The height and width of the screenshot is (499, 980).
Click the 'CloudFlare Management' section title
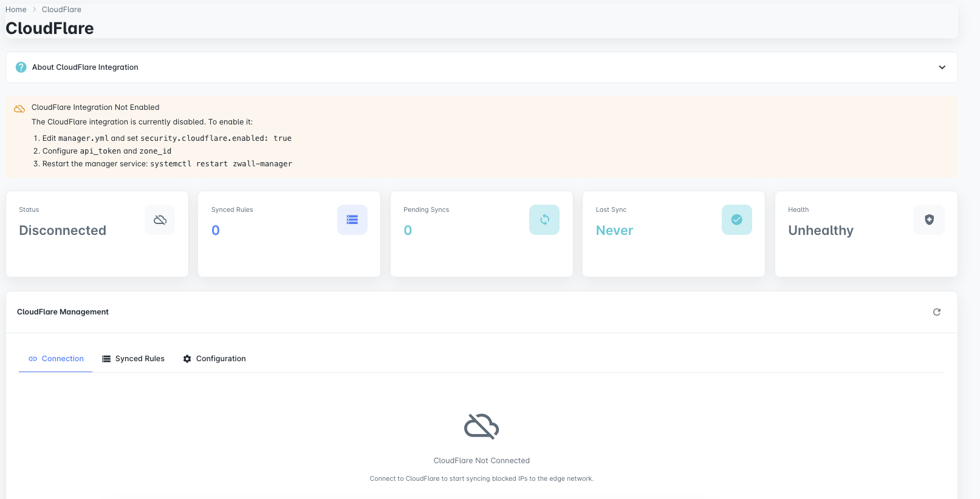coord(63,312)
